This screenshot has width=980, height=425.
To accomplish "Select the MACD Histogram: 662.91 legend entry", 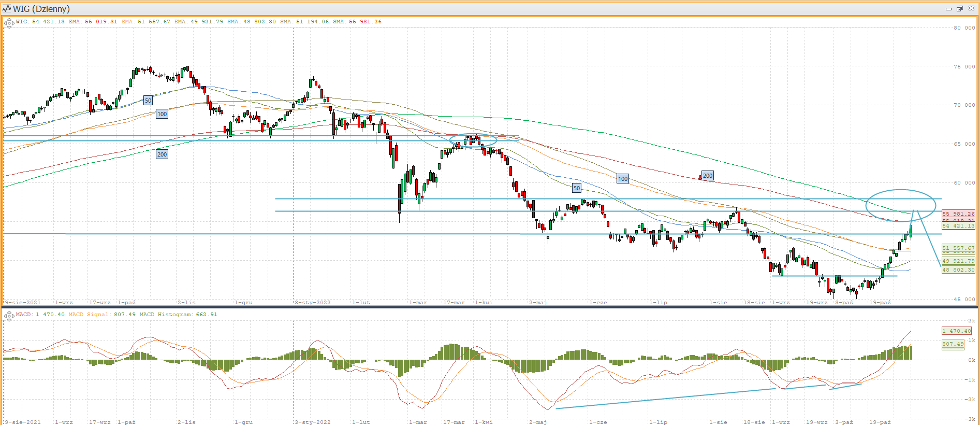I will tap(179, 315).
